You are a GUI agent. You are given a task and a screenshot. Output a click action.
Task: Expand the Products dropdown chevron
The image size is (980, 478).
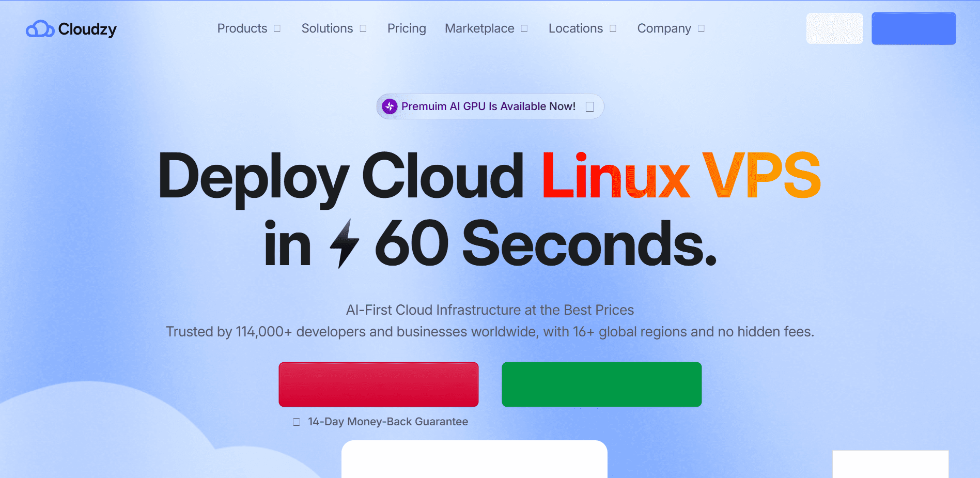(x=277, y=28)
